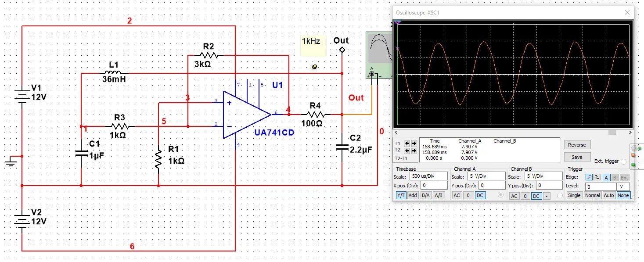The width and height of the screenshot is (644, 262).
Task: Select the falling edge trigger icon
Action: [x=597, y=177]
